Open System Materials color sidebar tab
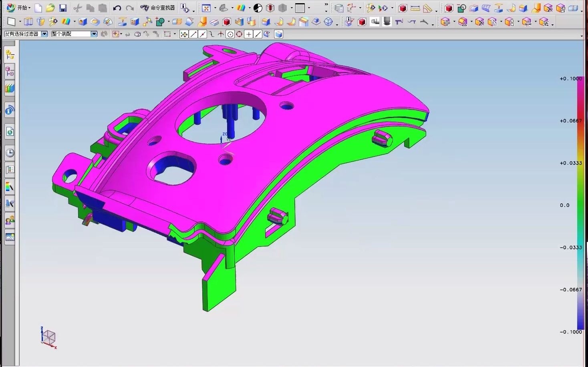Image resolution: width=588 pixels, height=367 pixels. [10, 187]
